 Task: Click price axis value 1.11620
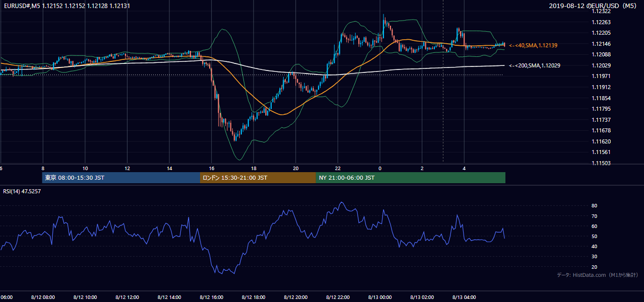[601, 141]
